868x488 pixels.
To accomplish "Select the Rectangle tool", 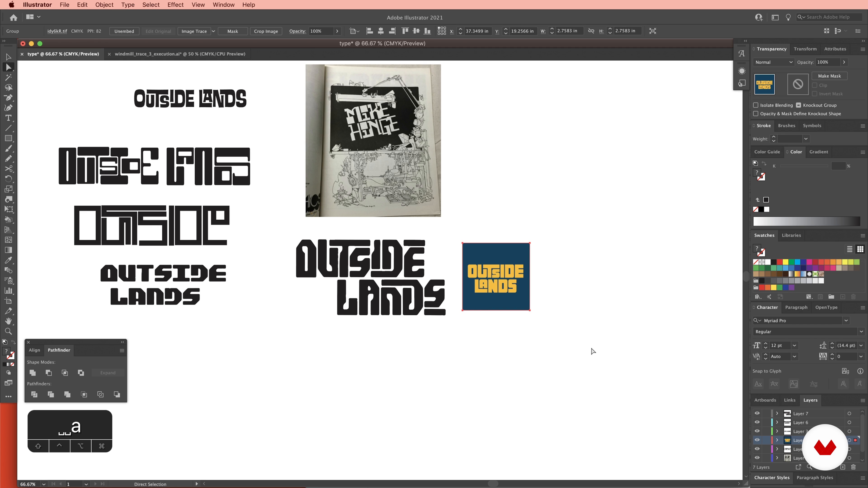I will coord(8,138).
